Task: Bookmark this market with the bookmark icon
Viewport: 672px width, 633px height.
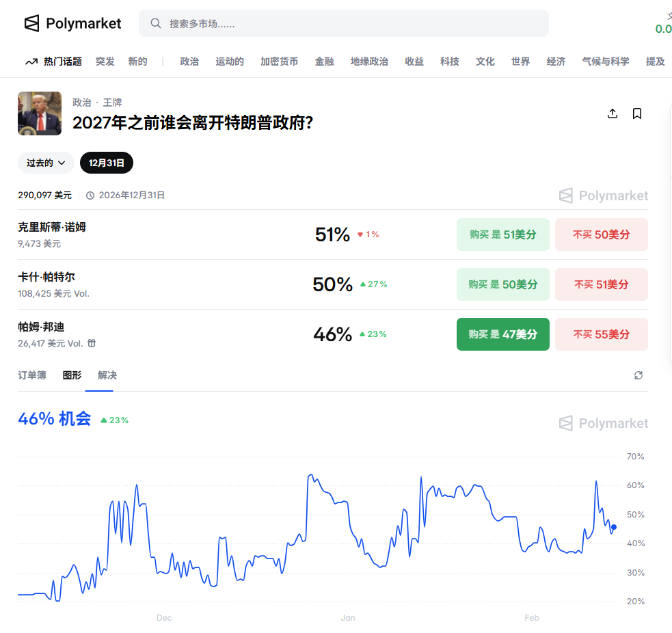Action: pos(637,113)
